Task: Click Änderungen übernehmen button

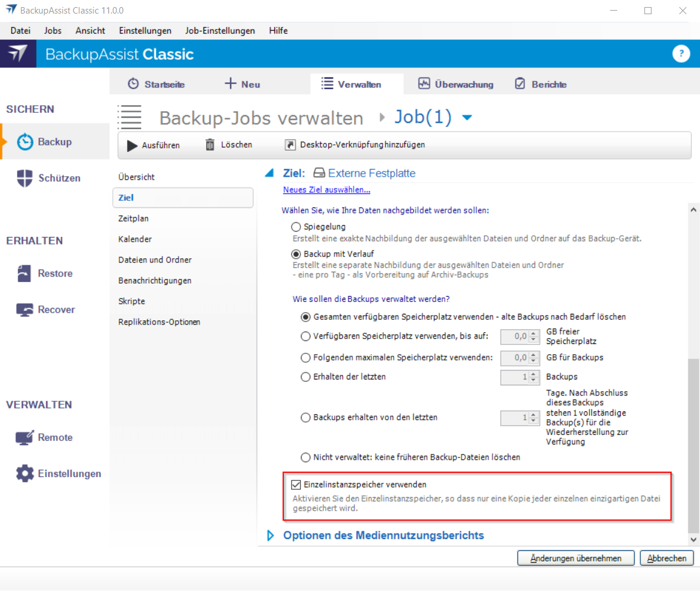Action: [x=575, y=558]
